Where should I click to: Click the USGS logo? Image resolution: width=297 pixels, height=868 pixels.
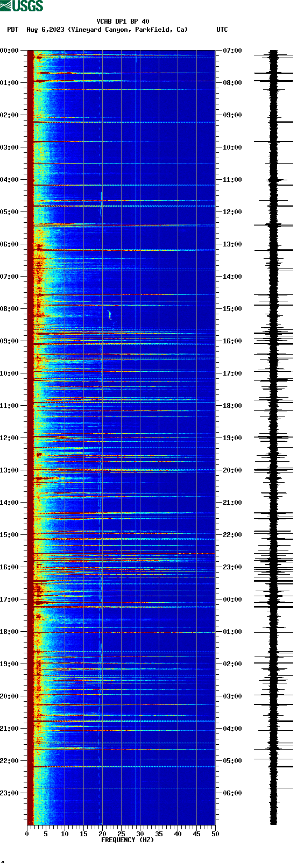click(x=22, y=6)
